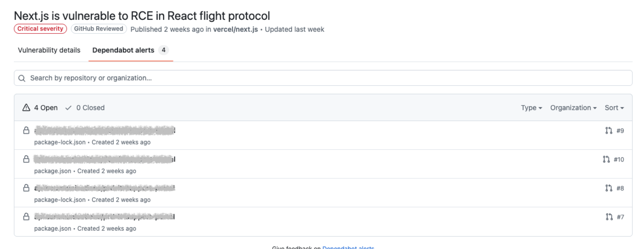Click the pull request icon for #8

609,188
